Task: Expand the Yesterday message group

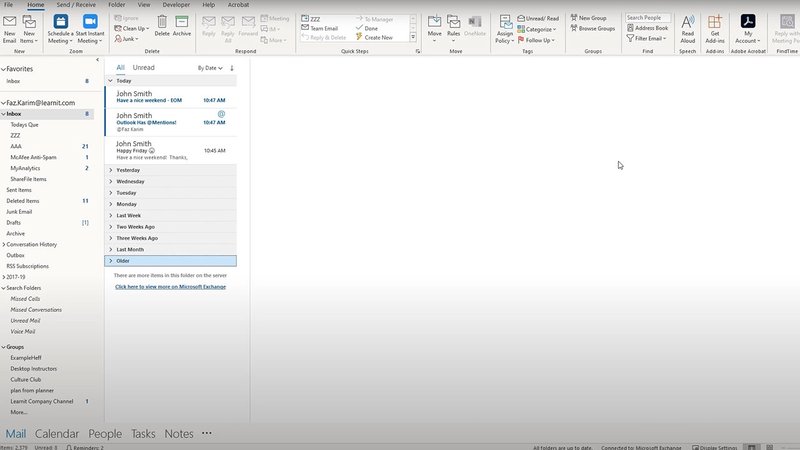Action: click(x=110, y=170)
